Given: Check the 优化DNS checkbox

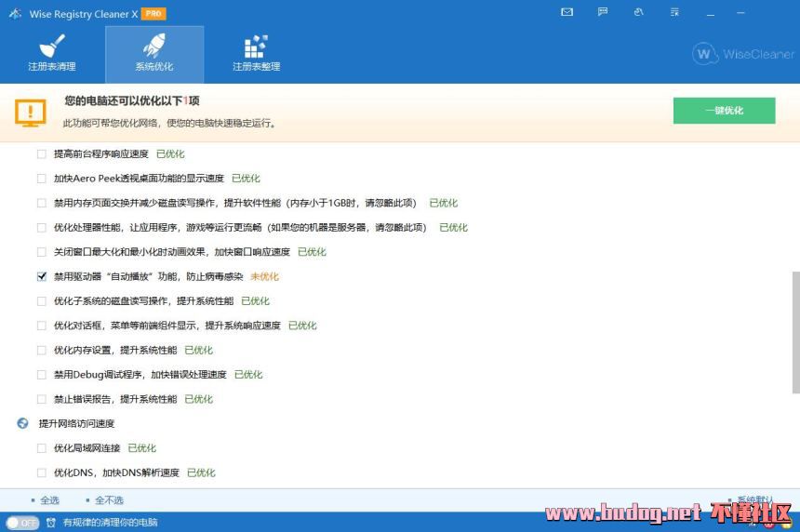Looking at the screenshot, I should [x=41, y=472].
